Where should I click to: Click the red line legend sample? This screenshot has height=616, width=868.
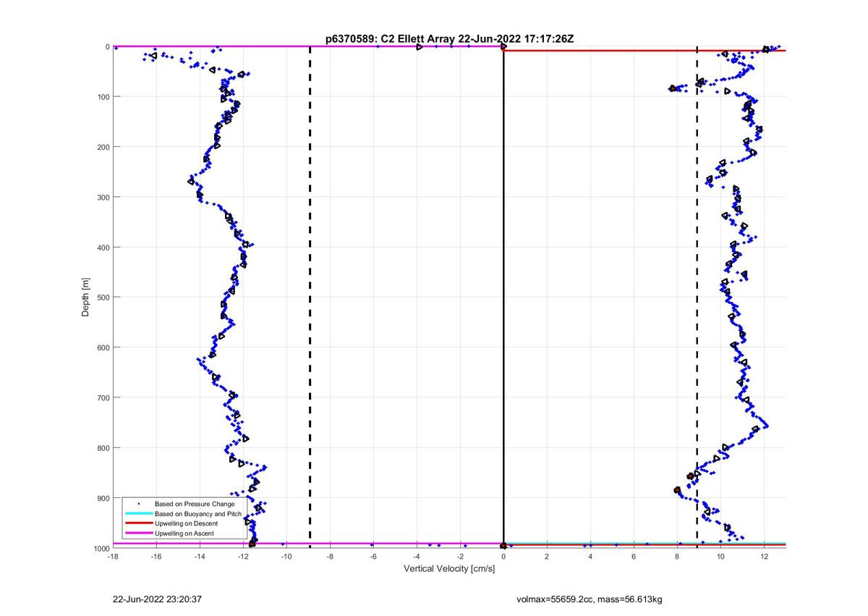(x=138, y=523)
